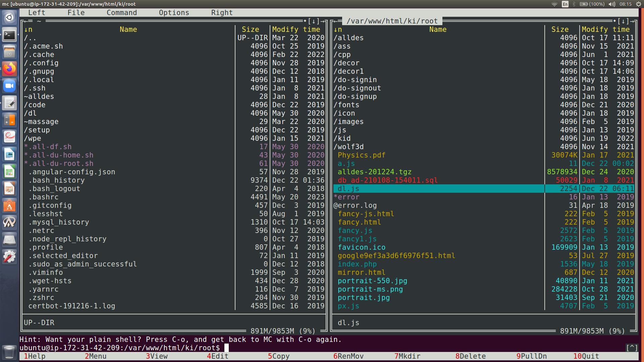Screen dimensions: 644x362
Task: Select favicon.ico in the right panel
Action: (x=361, y=247)
